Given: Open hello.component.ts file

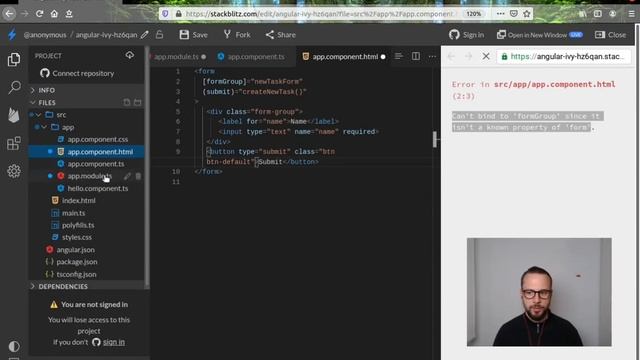Looking at the screenshot, I should 98,188.
